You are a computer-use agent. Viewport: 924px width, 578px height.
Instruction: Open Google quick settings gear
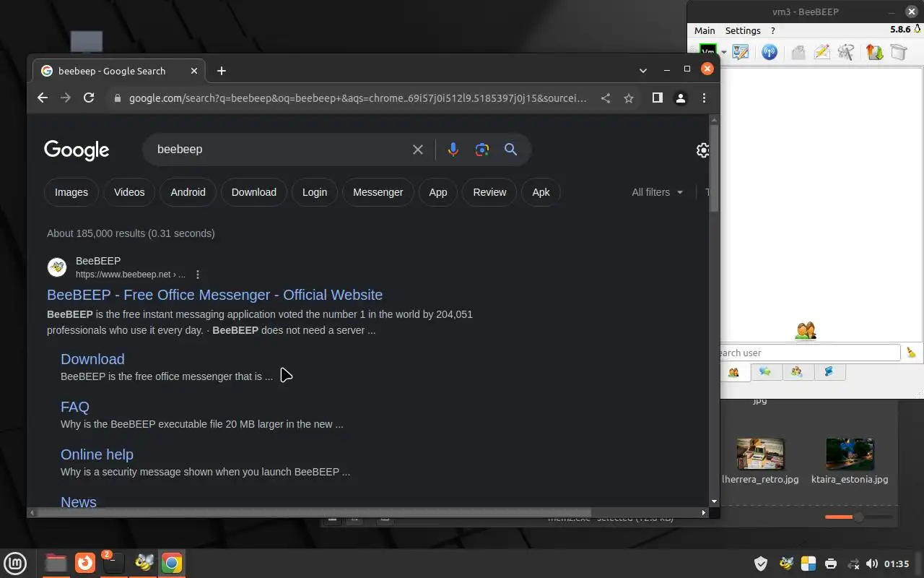point(702,150)
